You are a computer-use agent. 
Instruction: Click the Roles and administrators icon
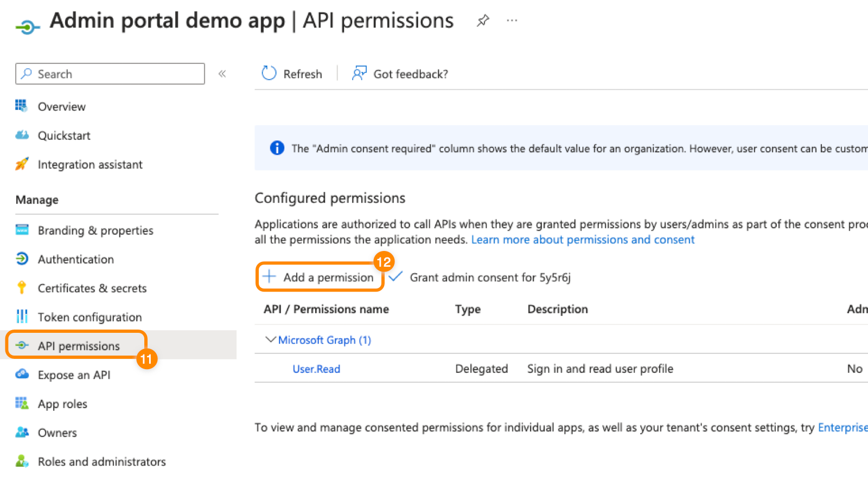pos(22,461)
